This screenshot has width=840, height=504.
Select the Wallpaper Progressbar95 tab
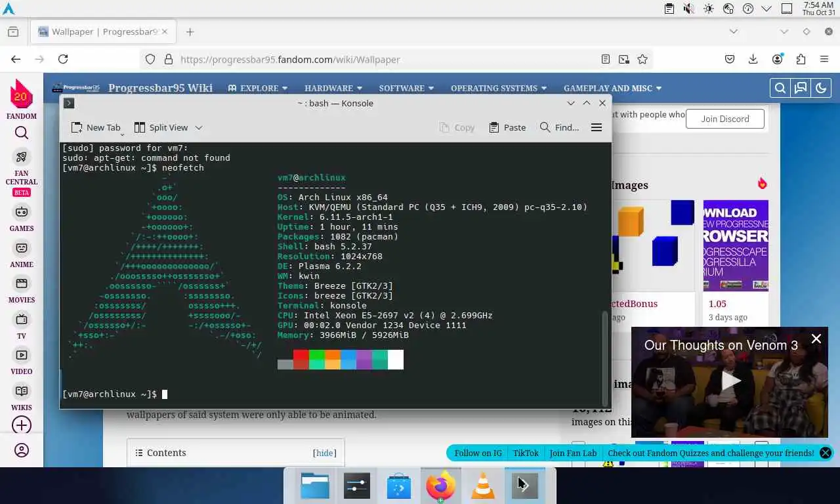click(x=104, y=31)
